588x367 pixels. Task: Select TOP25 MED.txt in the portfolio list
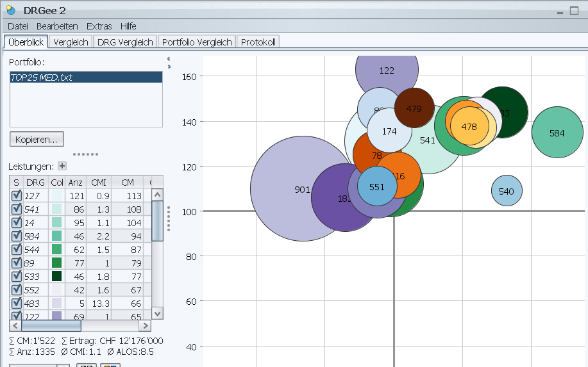click(86, 77)
